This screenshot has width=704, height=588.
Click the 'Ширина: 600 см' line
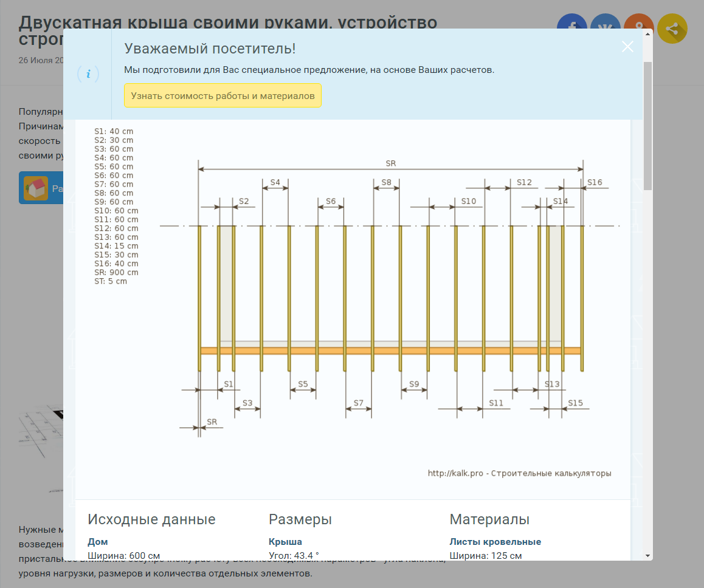(x=123, y=555)
